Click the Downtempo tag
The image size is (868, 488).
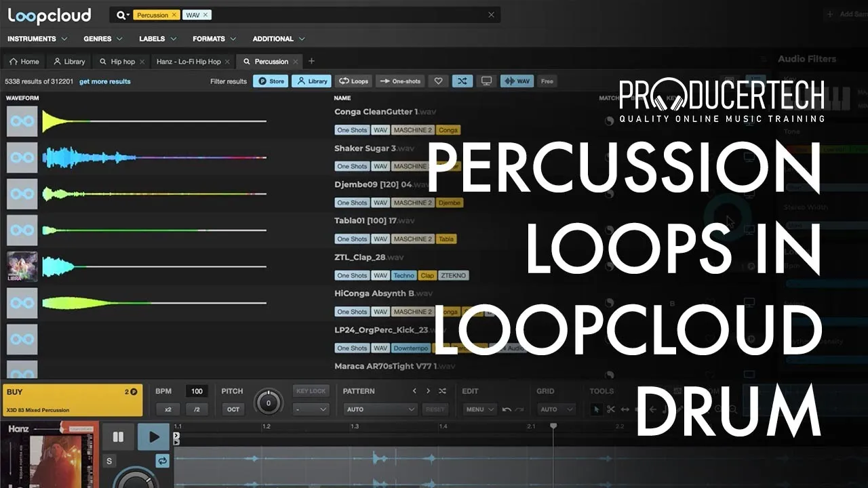[411, 348]
